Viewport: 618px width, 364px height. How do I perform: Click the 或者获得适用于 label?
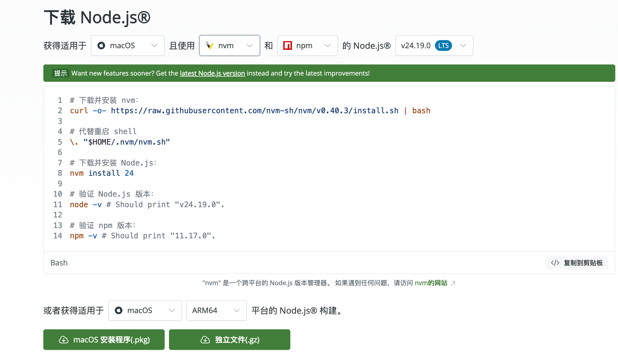(74, 311)
